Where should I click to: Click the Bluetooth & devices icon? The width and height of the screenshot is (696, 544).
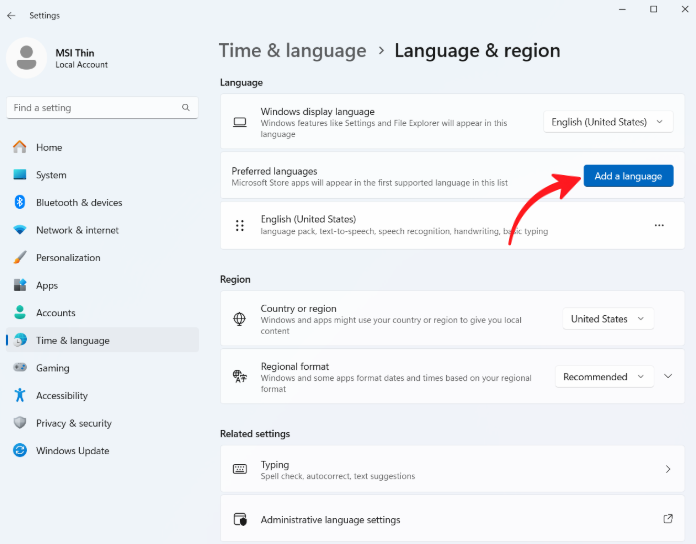[x=19, y=202]
